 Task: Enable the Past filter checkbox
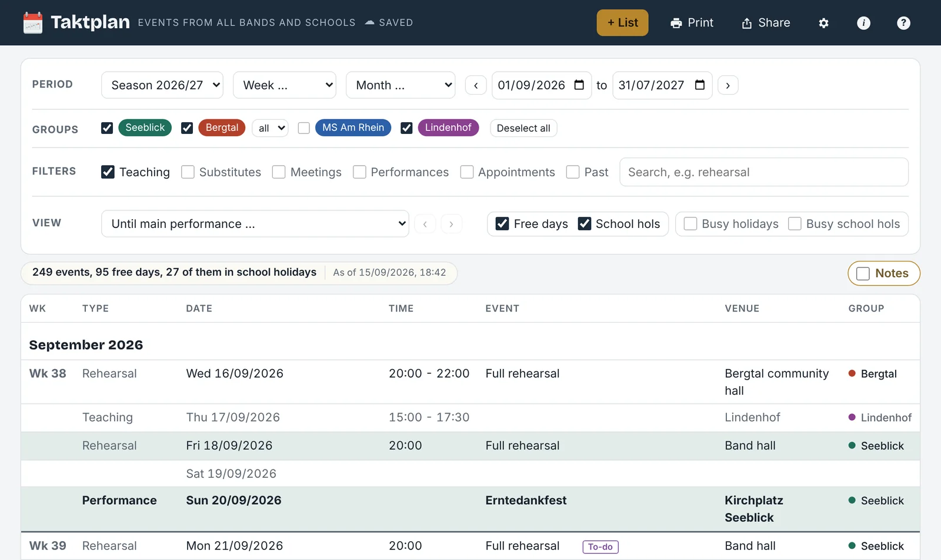pos(573,172)
